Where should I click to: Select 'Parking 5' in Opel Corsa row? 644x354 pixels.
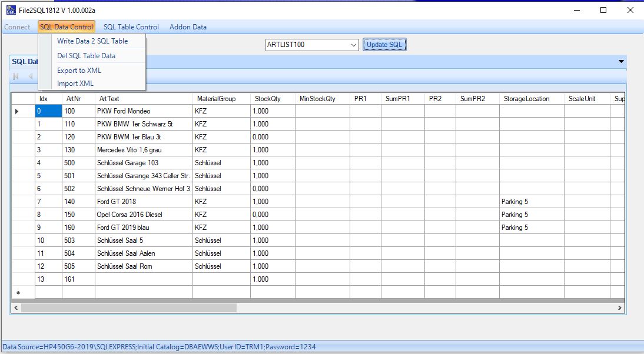click(x=532, y=215)
